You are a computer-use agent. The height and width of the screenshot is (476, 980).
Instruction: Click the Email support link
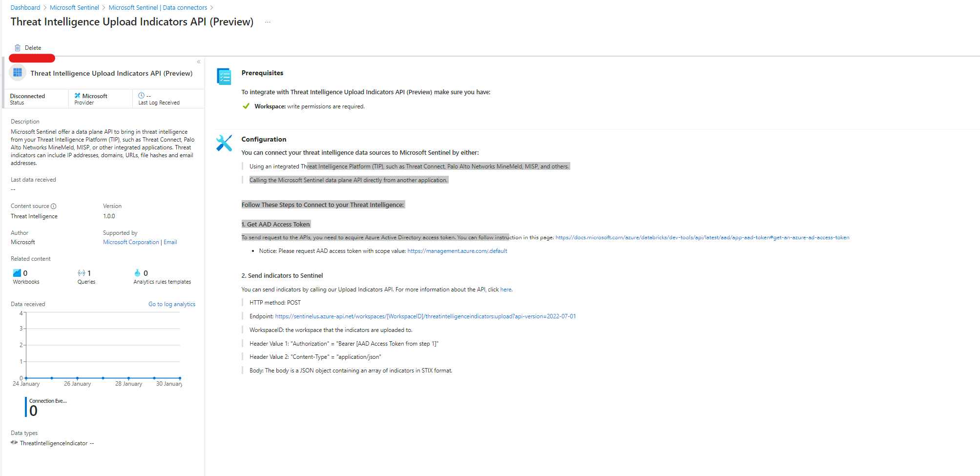point(170,242)
